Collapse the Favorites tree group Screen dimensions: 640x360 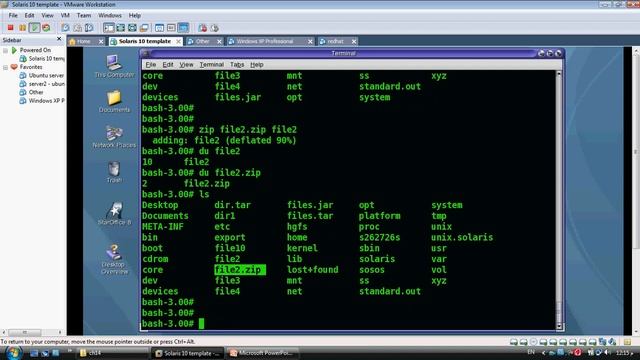tap(5, 67)
